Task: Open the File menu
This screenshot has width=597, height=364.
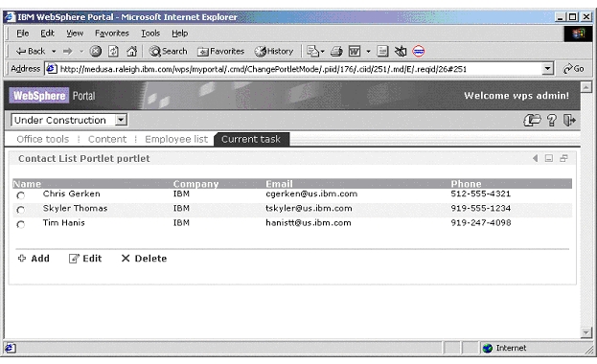Action: pos(22,34)
